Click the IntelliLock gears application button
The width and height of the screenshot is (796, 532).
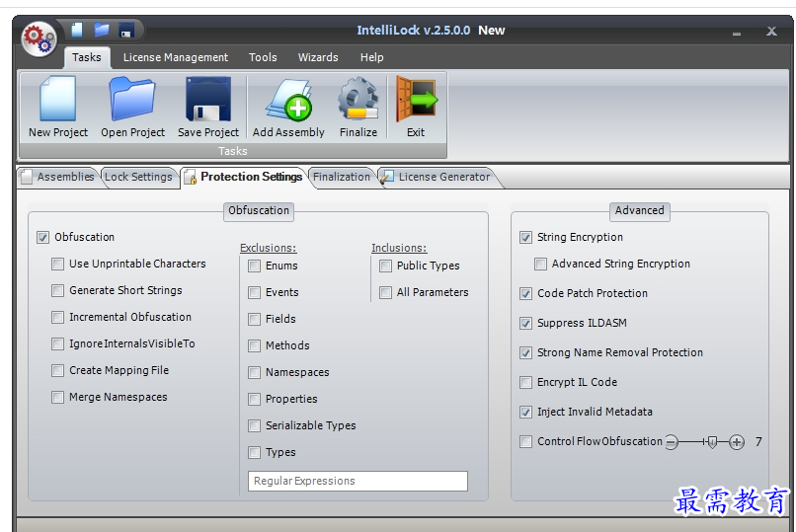40,38
